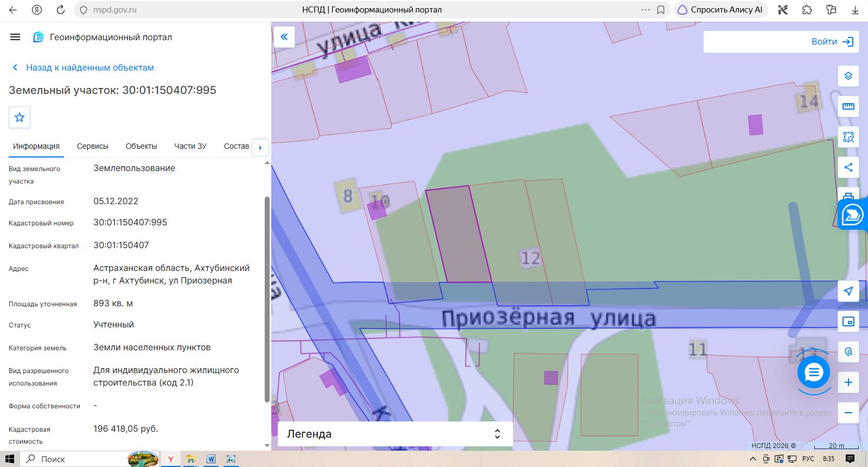The width and height of the screenshot is (868, 467).
Task: Go back in browser history
Action: click(13, 10)
